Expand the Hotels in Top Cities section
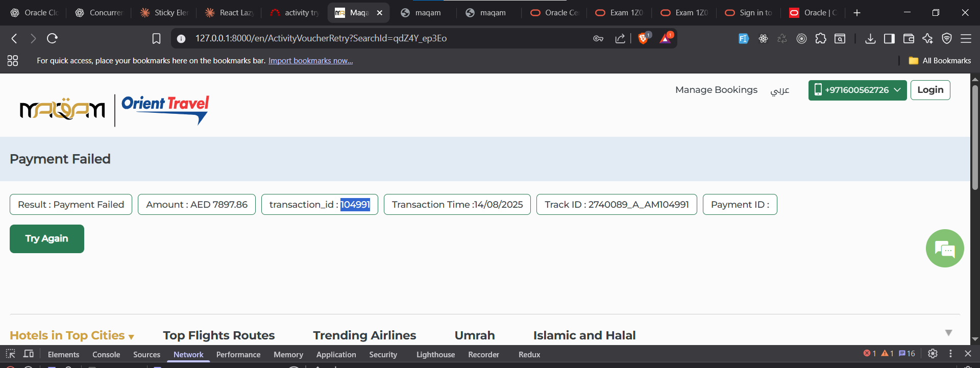This screenshot has height=368, width=980. (x=72, y=335)
